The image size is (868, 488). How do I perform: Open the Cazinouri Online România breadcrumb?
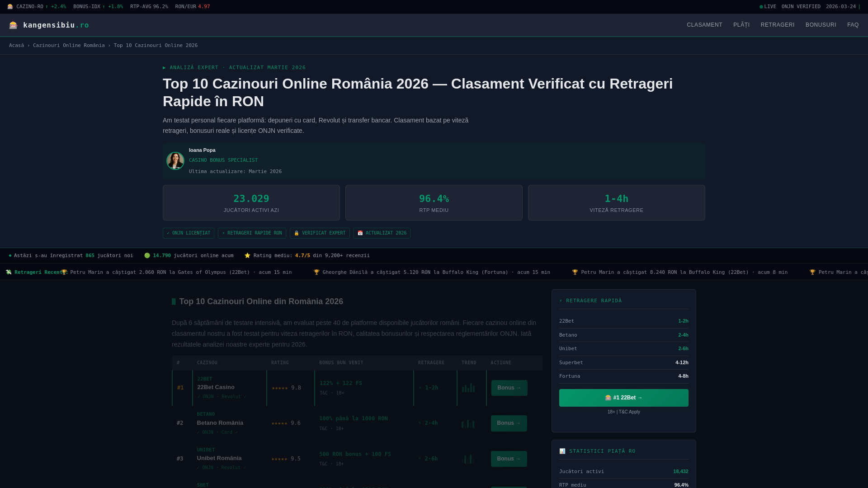pos(69,46)
